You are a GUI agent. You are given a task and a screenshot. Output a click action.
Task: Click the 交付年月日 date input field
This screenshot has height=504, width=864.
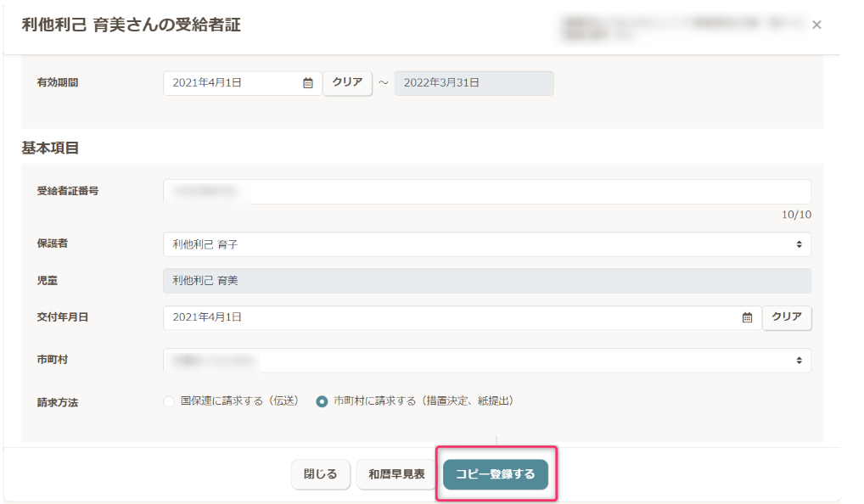pos(450,317)
